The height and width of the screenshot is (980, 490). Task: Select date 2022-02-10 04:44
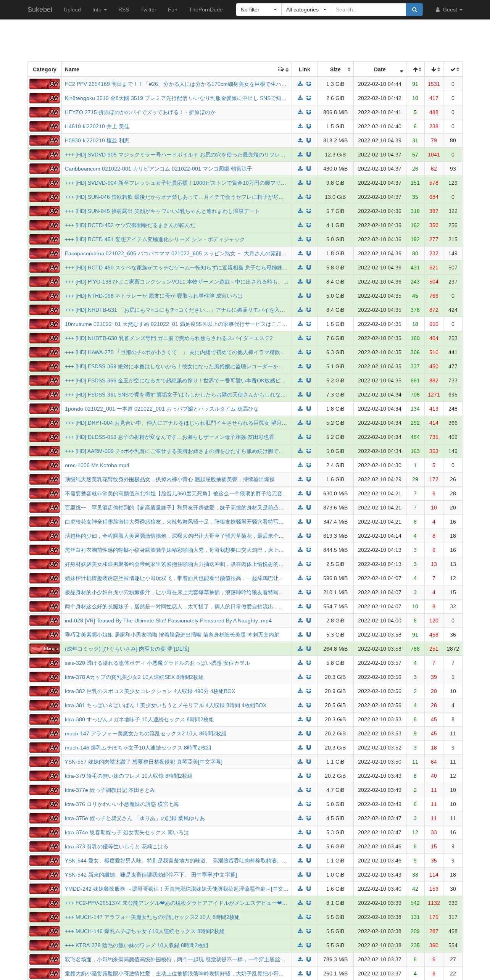(x=380, y=84)
